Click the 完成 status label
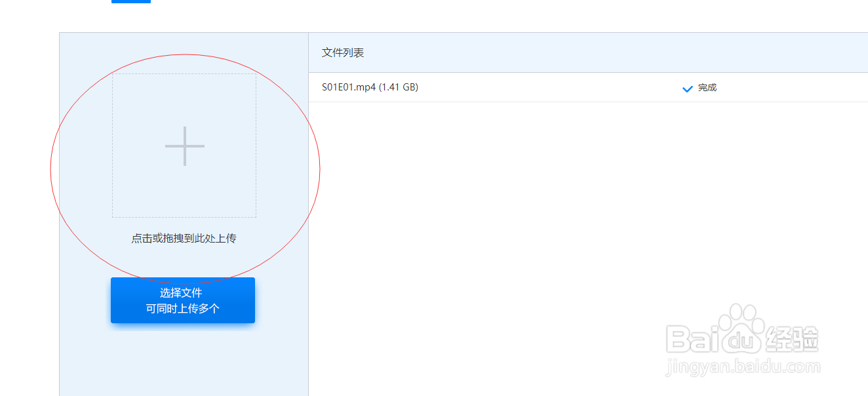868x396 pixels. coord(707,87)
